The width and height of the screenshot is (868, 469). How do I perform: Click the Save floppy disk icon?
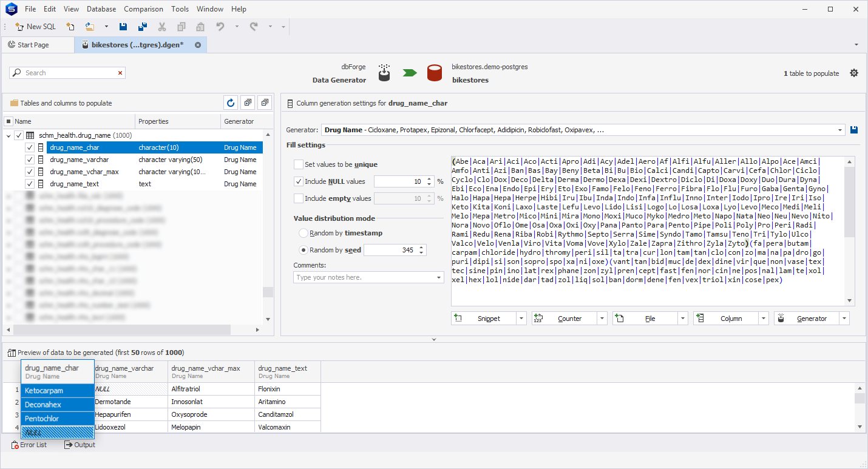pyautogui.click(x=123, y=27)
